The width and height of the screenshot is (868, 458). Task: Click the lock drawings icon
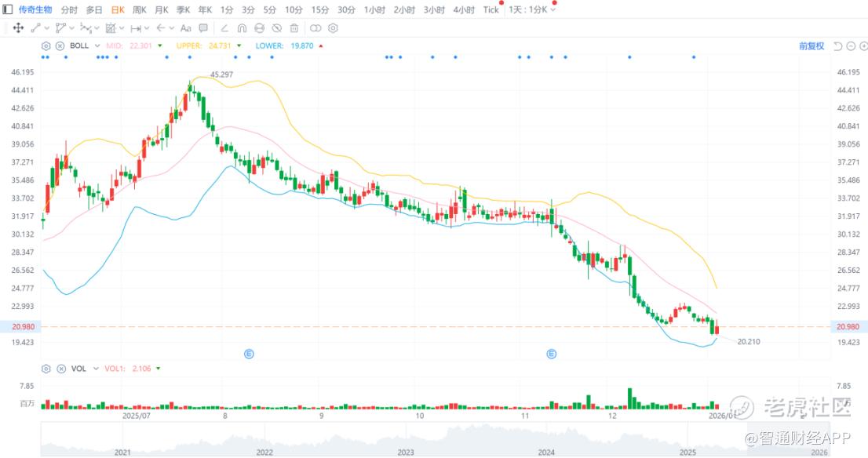[x=259, y=27]
